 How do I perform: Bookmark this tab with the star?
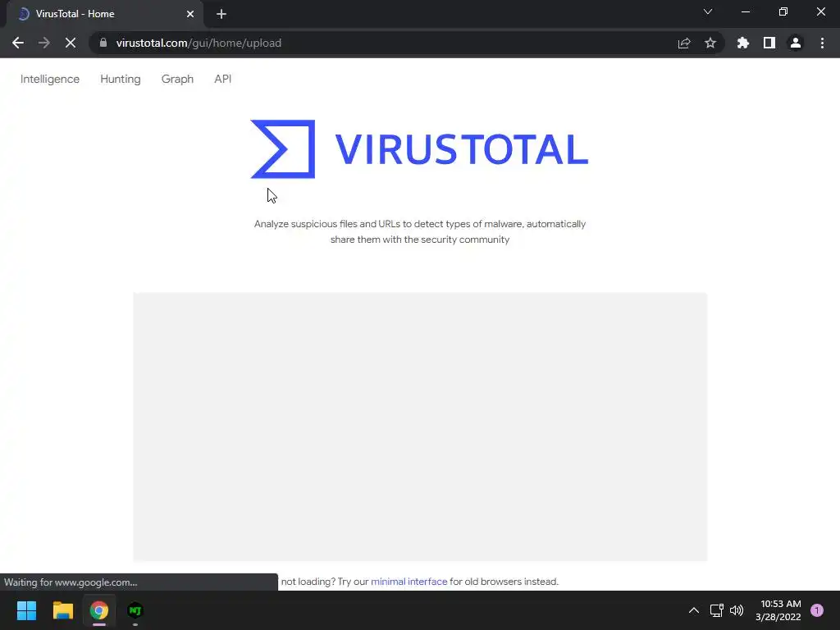tap(710, 43)
